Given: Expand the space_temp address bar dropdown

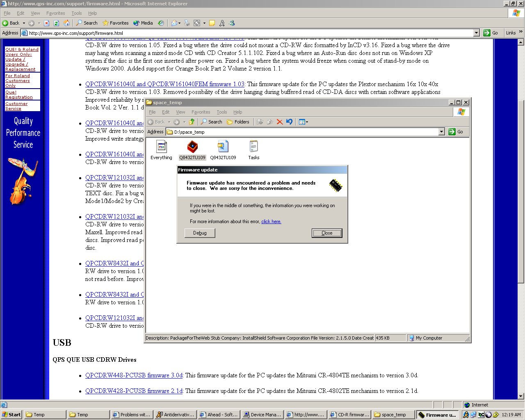Looking at the screenshot, I should click(x=442, y=132).
